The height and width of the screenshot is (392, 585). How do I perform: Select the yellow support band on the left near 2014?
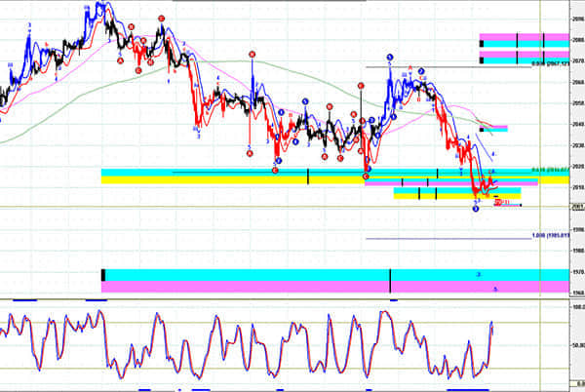(x=195, y=181)
